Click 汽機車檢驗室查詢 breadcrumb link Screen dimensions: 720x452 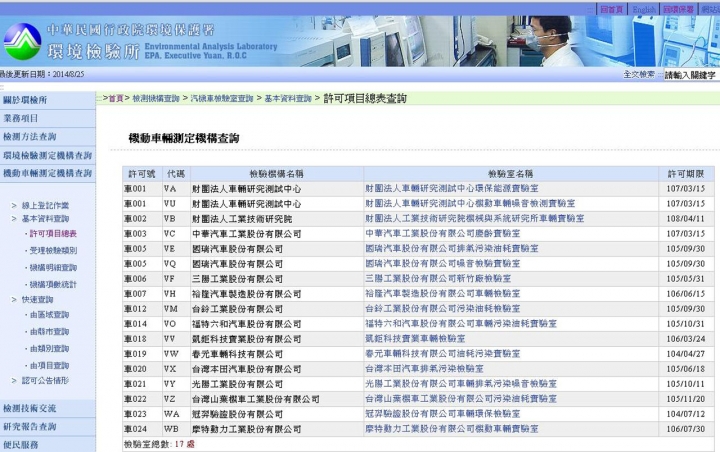click(222, 99)
